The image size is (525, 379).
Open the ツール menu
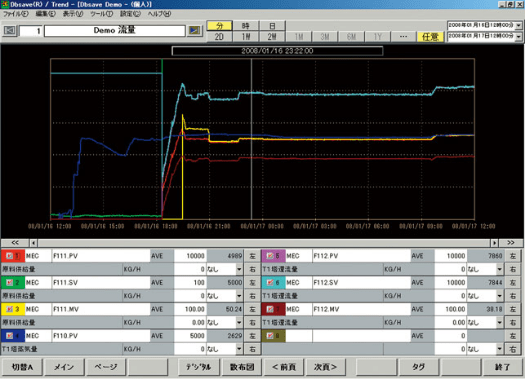pos(101,14)
